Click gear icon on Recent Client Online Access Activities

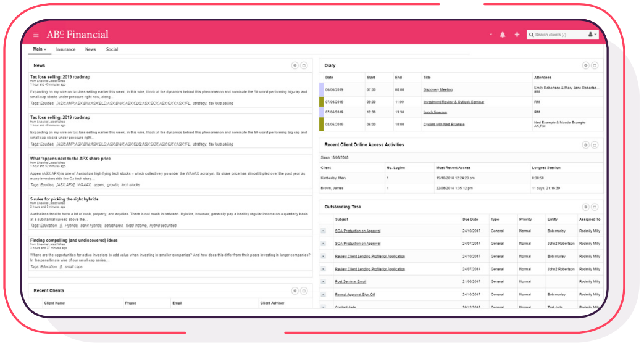585,145
